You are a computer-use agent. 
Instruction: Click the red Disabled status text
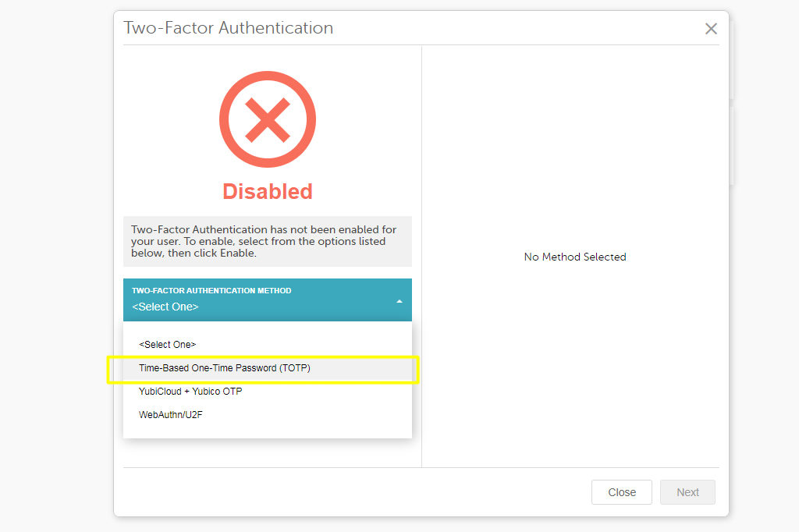click(x=268, y=192)
